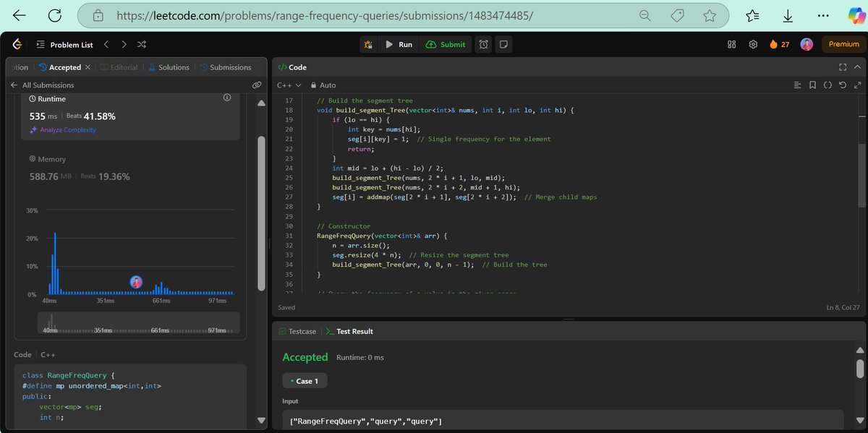This screenshot has width=868, height=433.
Task: Go to previous problem arrow
Action: 106,44
